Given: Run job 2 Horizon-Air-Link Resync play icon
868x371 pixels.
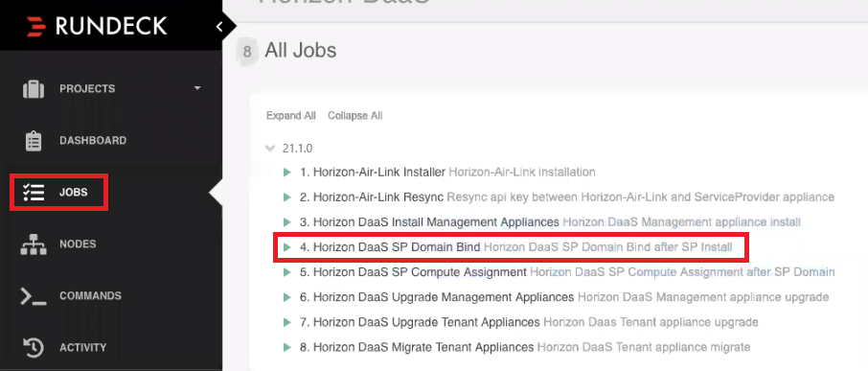Looking at the screenshot, I should [286, 197].
